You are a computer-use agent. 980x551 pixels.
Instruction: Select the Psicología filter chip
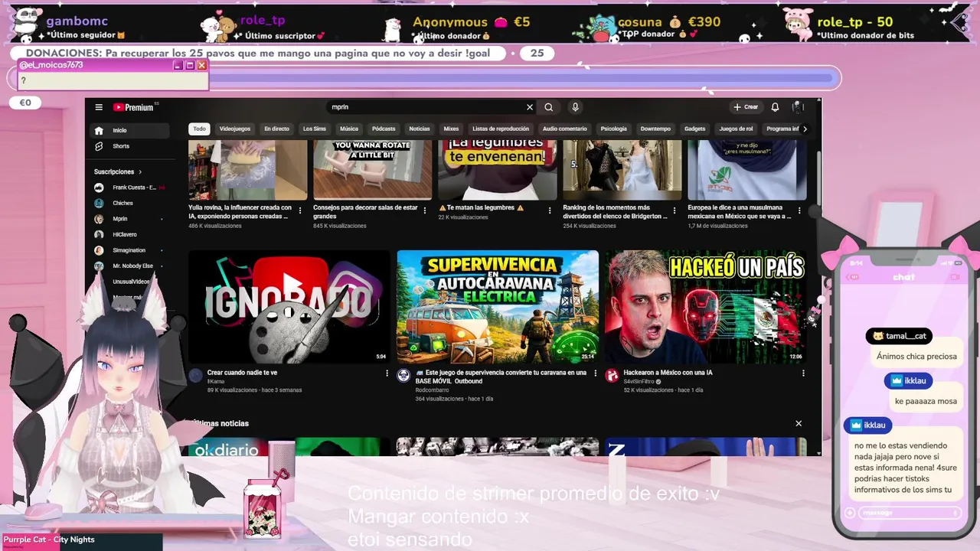613,129
